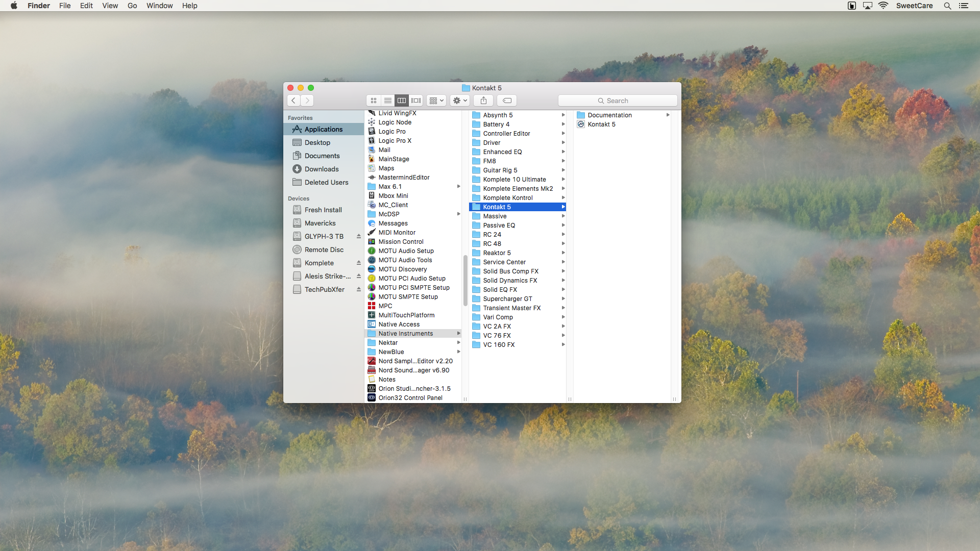Toggle column view in Finder toolbar
980x551 pixels.
coord(401,100)
